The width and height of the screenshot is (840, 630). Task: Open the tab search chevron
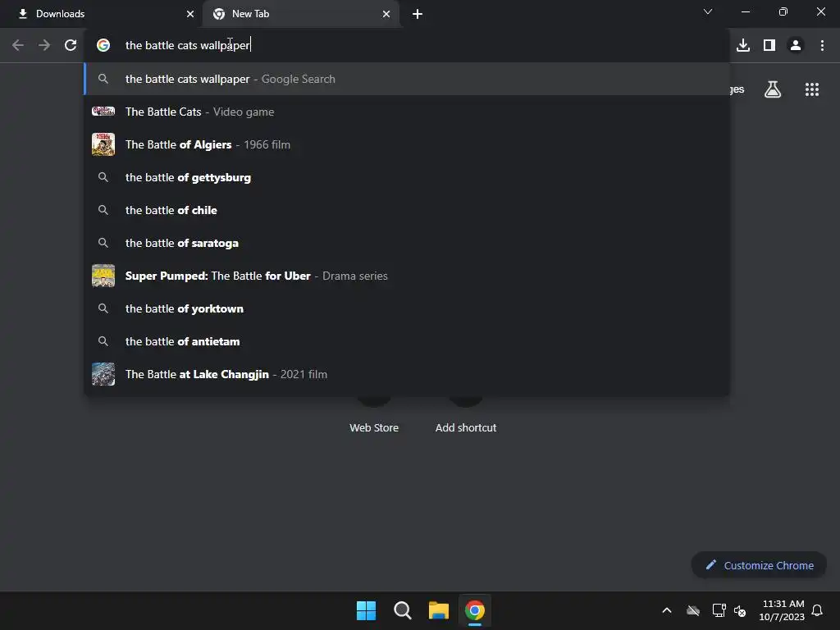pyautogui.click(x=708, y=11)
